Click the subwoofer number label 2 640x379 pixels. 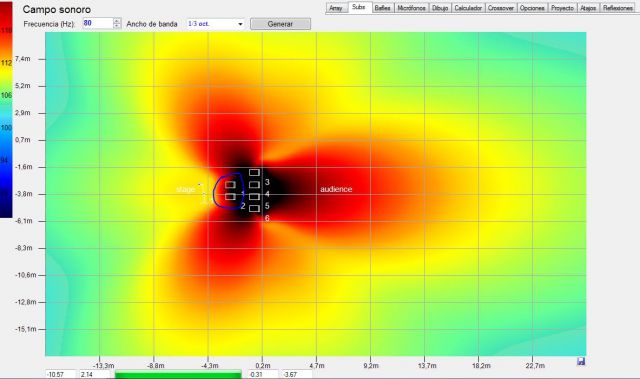[x=243, y=206]
